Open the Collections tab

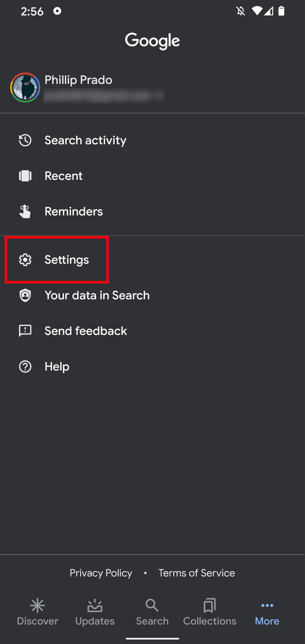point(210,612)
